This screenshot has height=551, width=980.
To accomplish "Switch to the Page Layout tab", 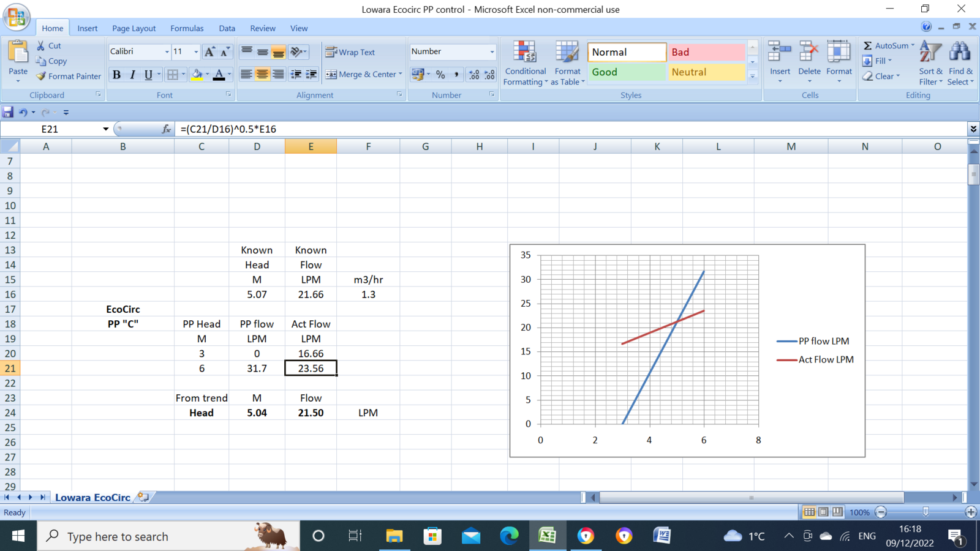I will [134, 28].
